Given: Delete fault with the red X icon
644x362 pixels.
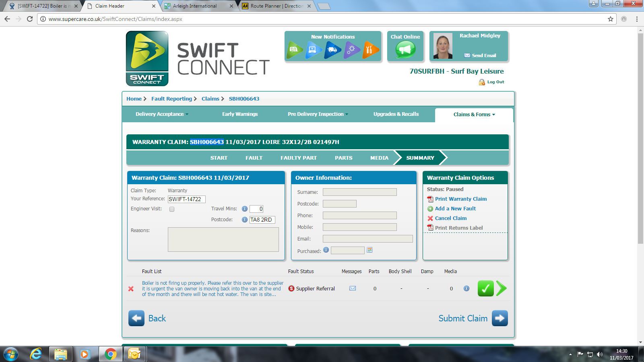Looking at the screenshot, I should coord(131,289).
